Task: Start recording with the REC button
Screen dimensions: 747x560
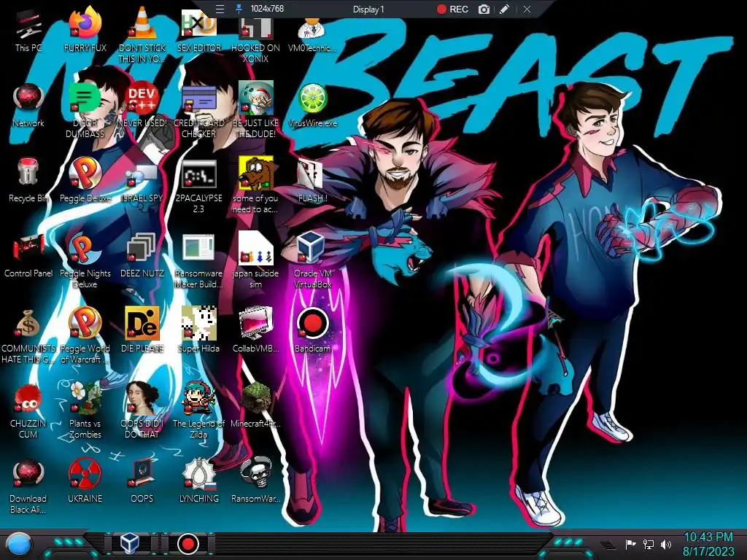Action: (452, 9)
